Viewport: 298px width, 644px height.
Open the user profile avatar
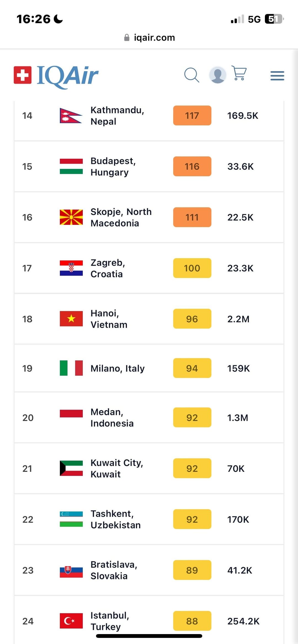[218, 75]
